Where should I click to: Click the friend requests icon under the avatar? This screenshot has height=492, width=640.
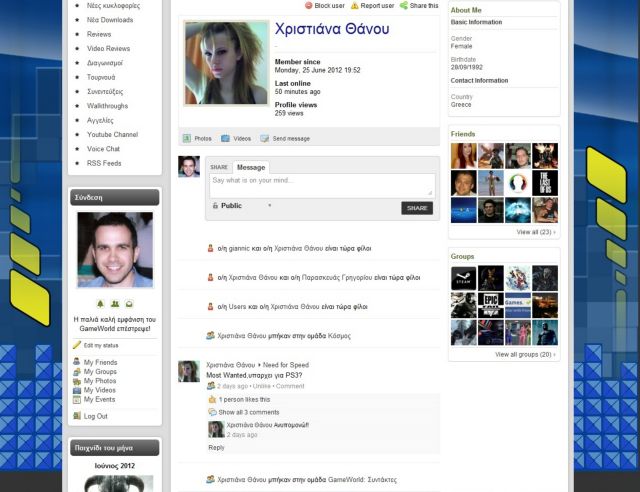point(115,303)
